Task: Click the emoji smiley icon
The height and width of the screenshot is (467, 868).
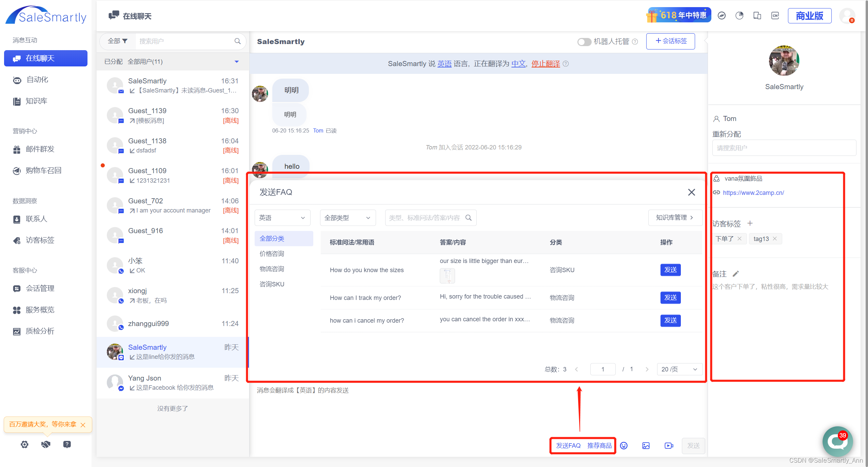Action: pyautogui.click(x=624, y=446)
